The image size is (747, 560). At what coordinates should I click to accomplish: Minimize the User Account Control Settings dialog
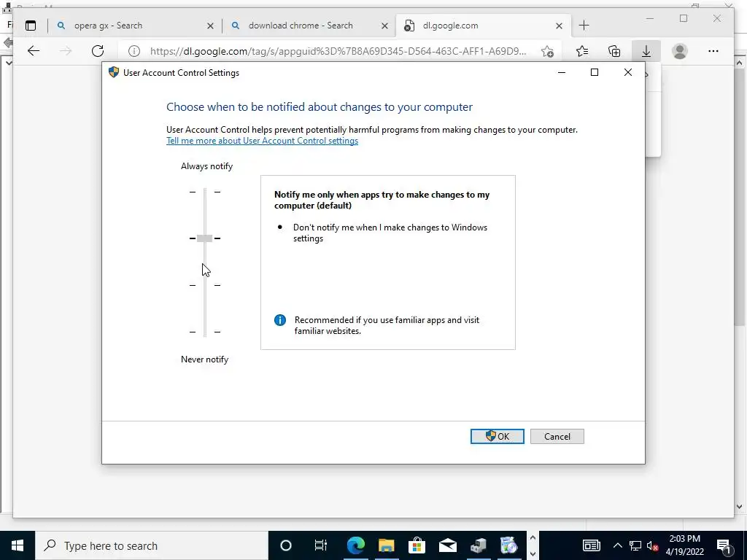562,72
